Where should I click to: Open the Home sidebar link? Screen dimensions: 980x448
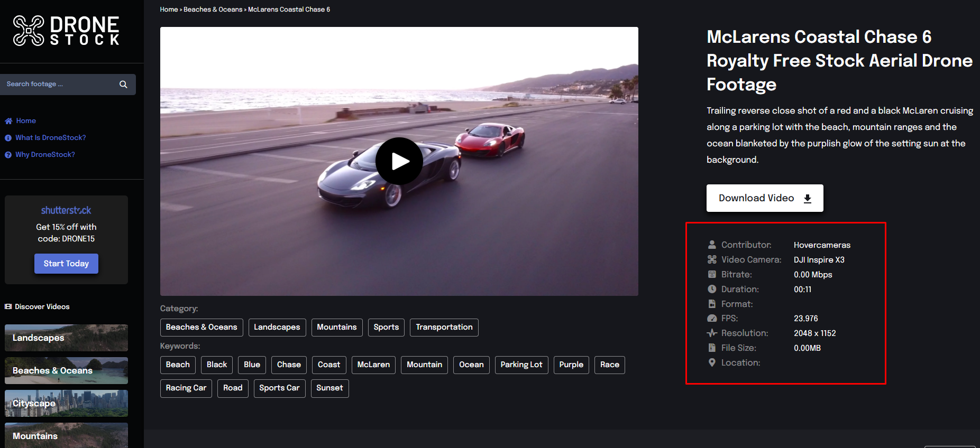pos(26,121)
